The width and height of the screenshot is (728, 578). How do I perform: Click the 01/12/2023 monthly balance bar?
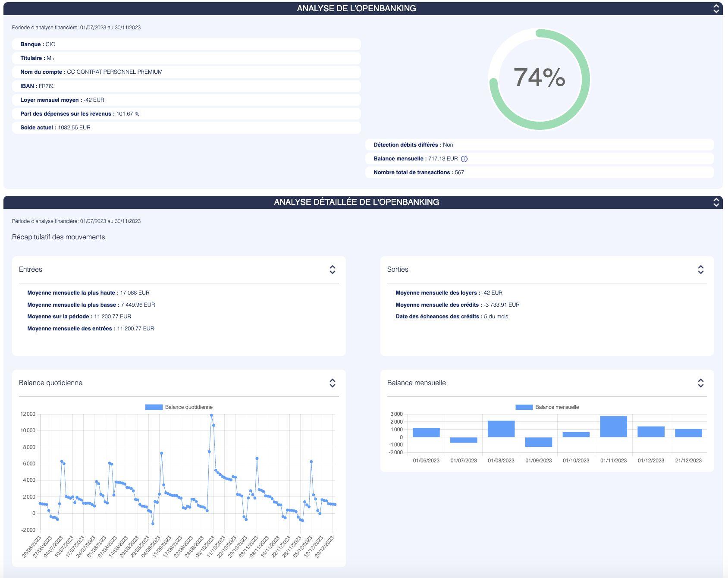[x=651, y=432]
